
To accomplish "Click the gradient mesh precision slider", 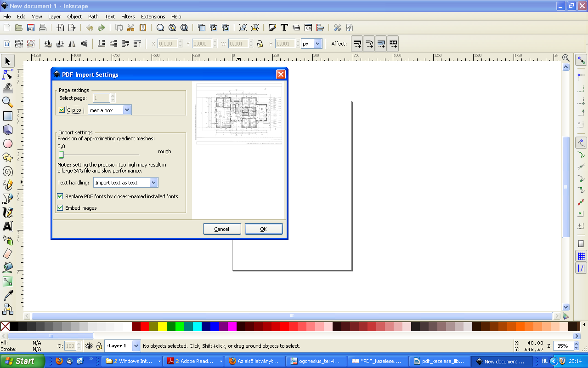I will click(x=98, y=155).
